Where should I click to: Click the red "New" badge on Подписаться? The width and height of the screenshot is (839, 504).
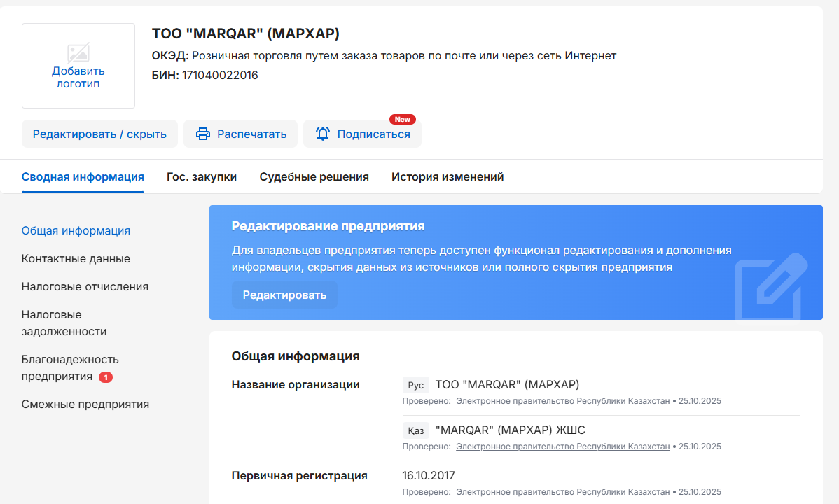[x=402, y=119]
